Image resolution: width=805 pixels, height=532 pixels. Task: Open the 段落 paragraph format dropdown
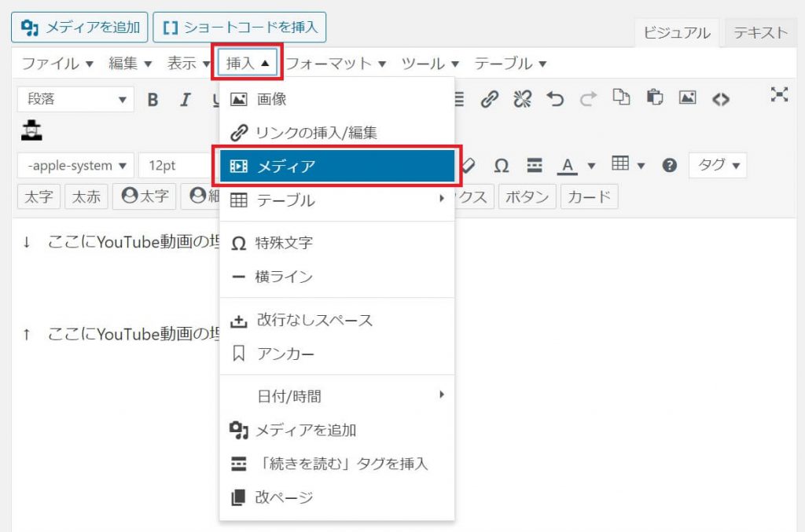(75, 100)
